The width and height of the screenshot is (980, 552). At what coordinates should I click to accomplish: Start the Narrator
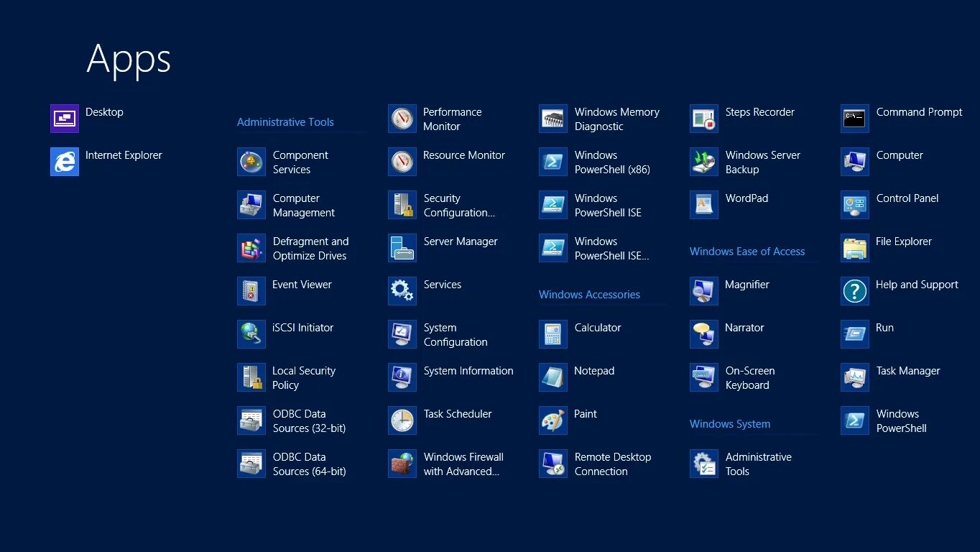(744, 327)
